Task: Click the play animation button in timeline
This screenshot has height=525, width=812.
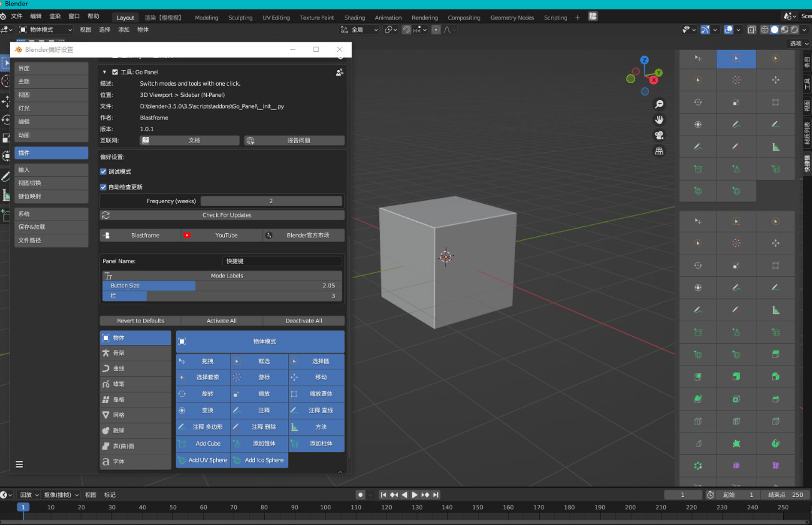Action: (x=414, y=495)
